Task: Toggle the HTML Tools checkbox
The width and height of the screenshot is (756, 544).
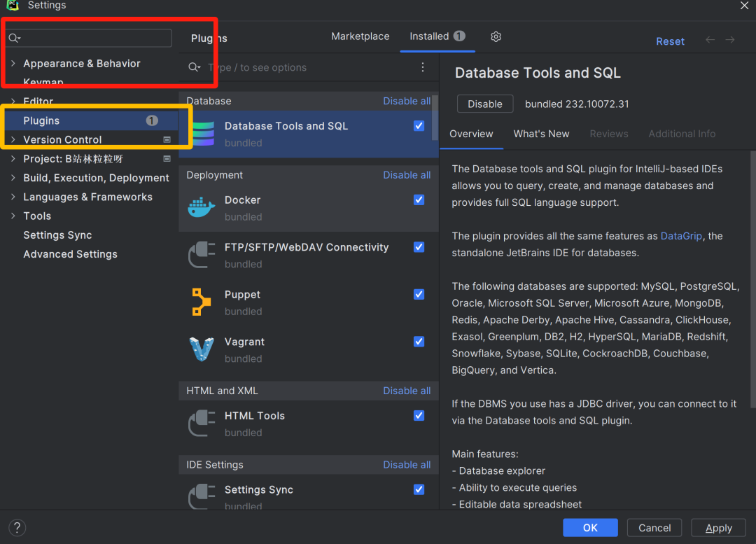Action: pyautogui.click(x=419, y=415)
